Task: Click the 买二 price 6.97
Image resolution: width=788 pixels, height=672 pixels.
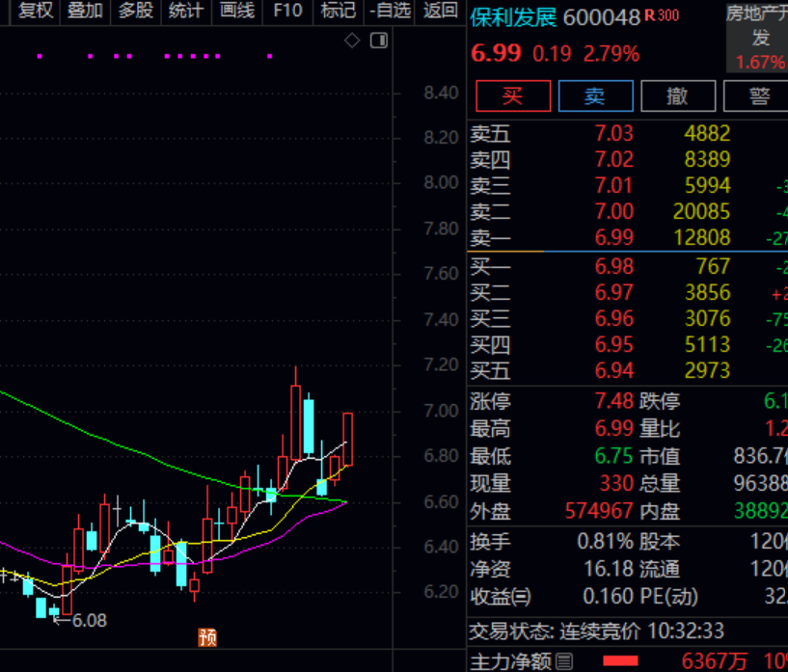Action: (614, 293)
